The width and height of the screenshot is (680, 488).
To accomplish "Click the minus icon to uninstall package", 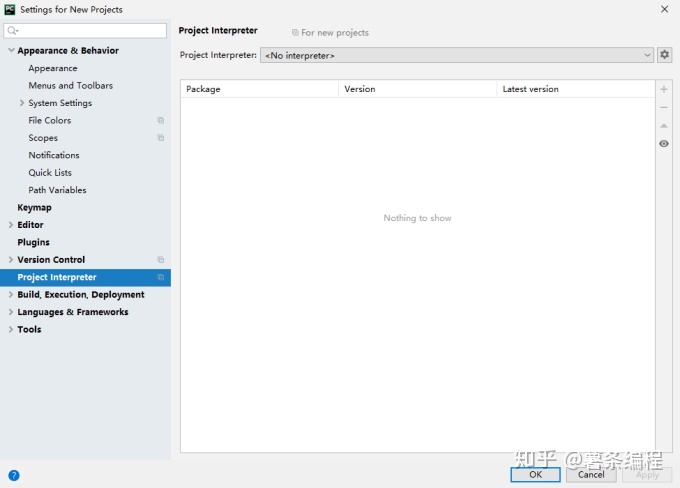I will tap(664, 107).
